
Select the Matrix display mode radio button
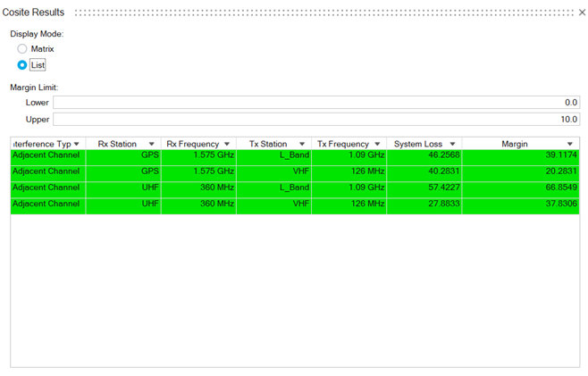click(22, 49)
